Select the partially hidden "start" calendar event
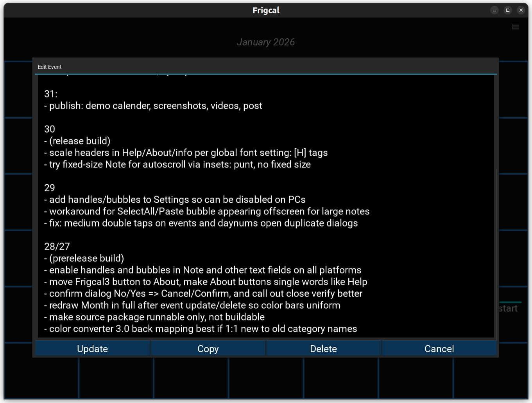Screen dimensions: 532x403 [508, 308]
